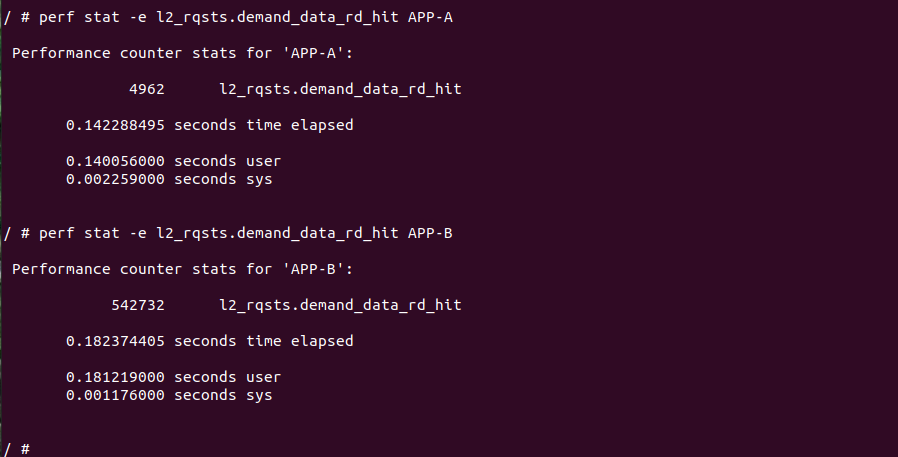The width and height of the screenshot is (898, 457).
Task: Click the 0.182374405 elapsed time value
Action: [x=118, y=341]
